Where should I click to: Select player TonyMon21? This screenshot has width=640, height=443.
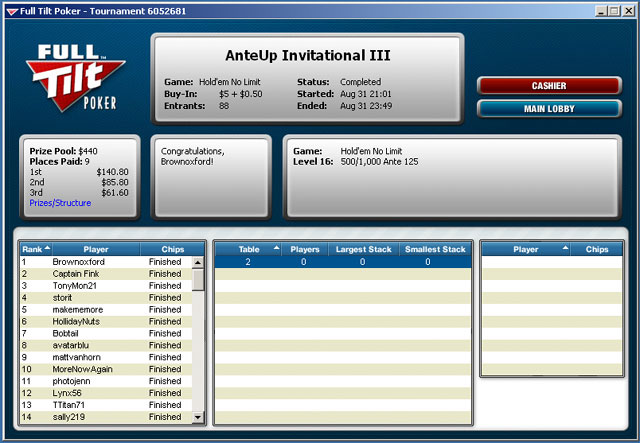pos(106,285)
